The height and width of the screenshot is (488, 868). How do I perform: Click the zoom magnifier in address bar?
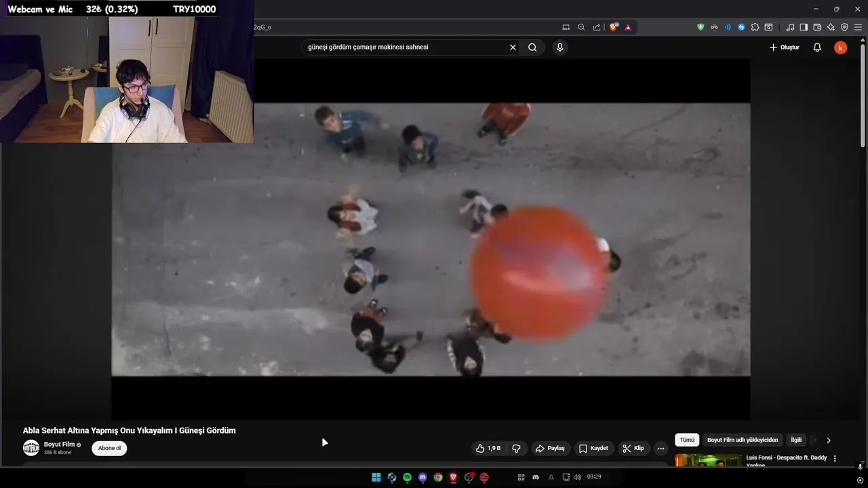click(581, 27)
